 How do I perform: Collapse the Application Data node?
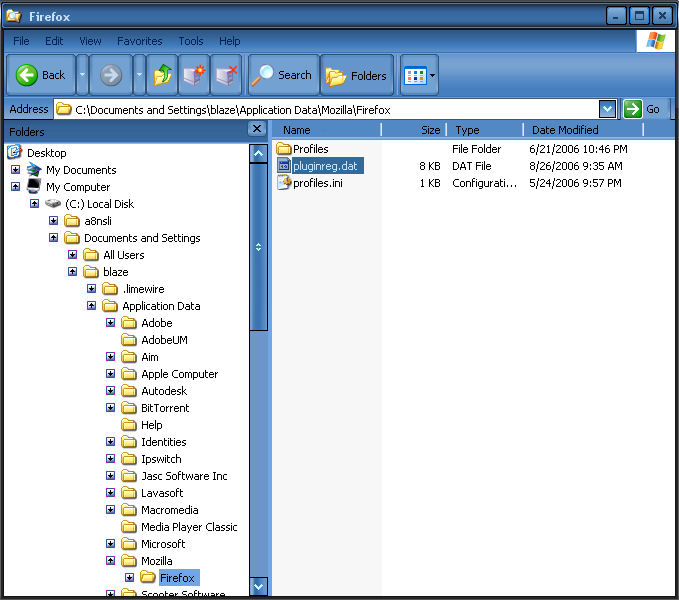pos(91,306)
